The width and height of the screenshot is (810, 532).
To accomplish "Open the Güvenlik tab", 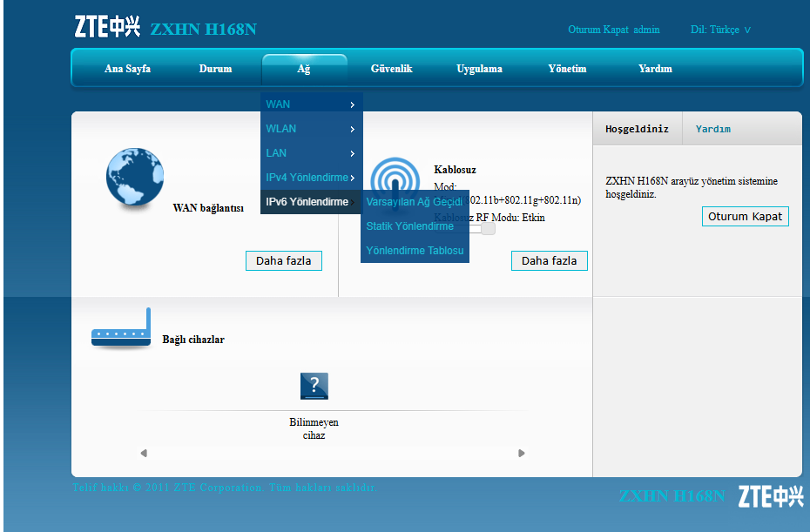I will point(392,69).
